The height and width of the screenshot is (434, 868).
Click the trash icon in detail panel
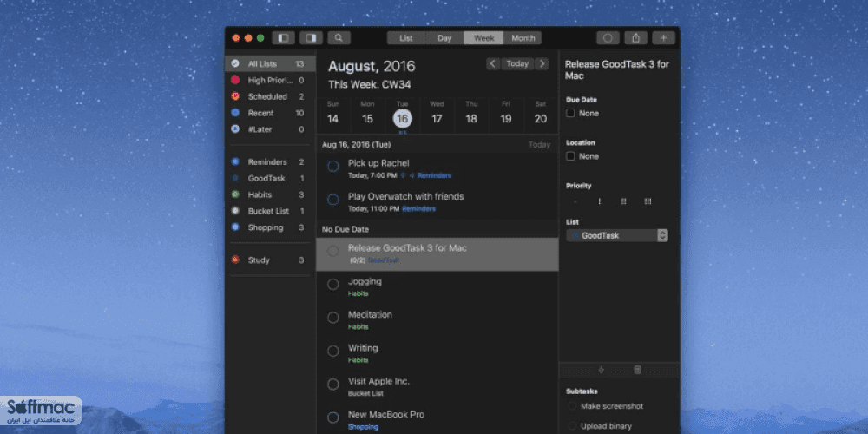637,370
